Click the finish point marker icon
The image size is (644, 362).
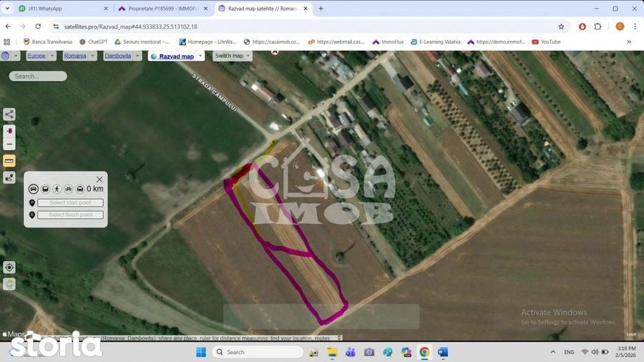pyautogui.click(x=32, y=215)
